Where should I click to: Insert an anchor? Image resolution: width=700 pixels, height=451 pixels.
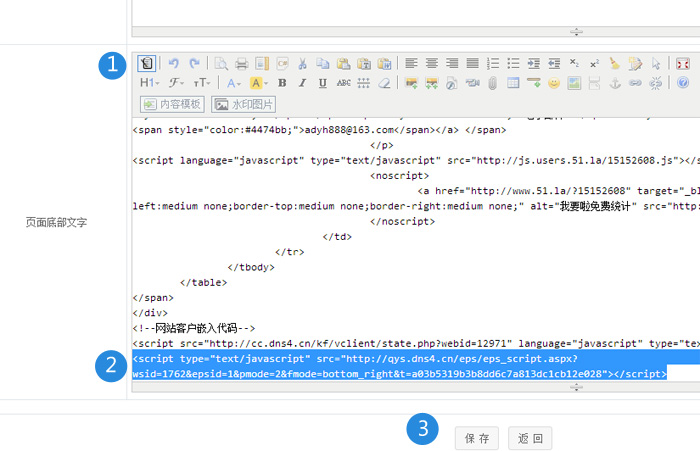click(615, 83)
